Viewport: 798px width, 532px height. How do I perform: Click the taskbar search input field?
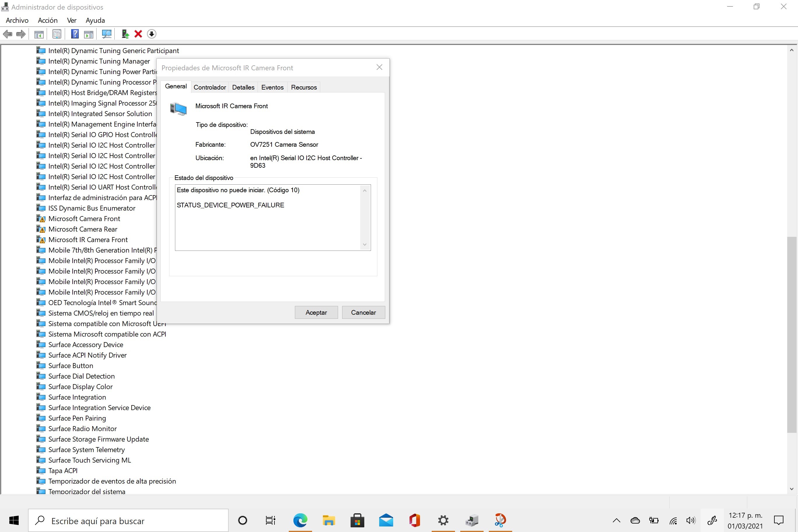(x=136, y=520)
